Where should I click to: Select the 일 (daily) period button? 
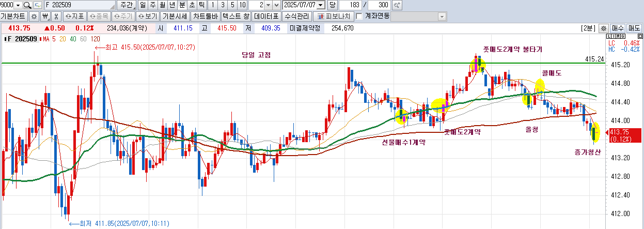pos(143,5)
